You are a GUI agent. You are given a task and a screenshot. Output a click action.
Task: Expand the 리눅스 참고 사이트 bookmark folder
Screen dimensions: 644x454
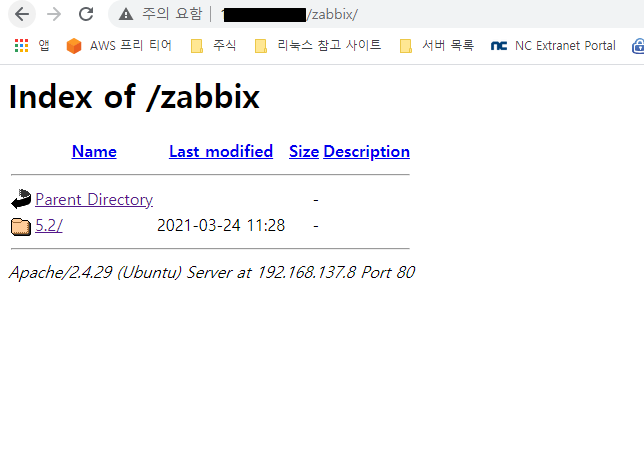click(318, 45)
